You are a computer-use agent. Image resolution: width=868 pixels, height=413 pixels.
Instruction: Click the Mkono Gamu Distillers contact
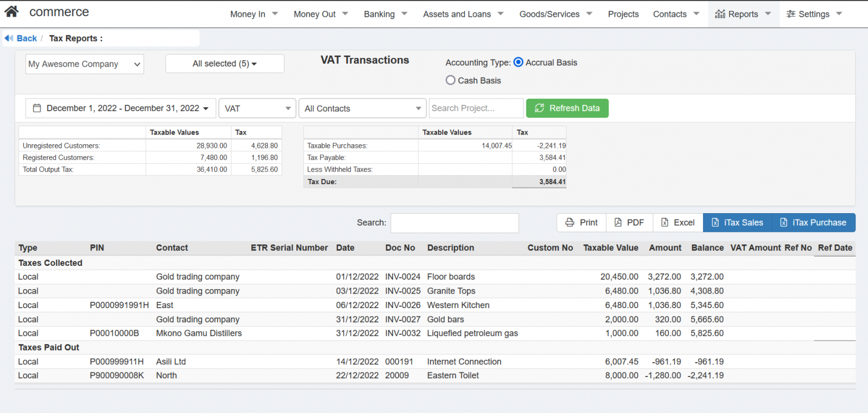click(x=199, y=333)
